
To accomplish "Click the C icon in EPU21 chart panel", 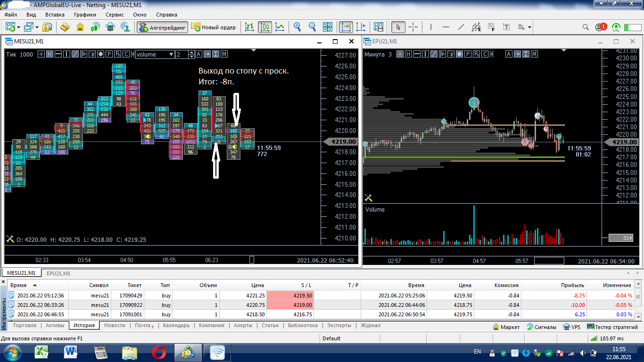I will coord(484,54).
